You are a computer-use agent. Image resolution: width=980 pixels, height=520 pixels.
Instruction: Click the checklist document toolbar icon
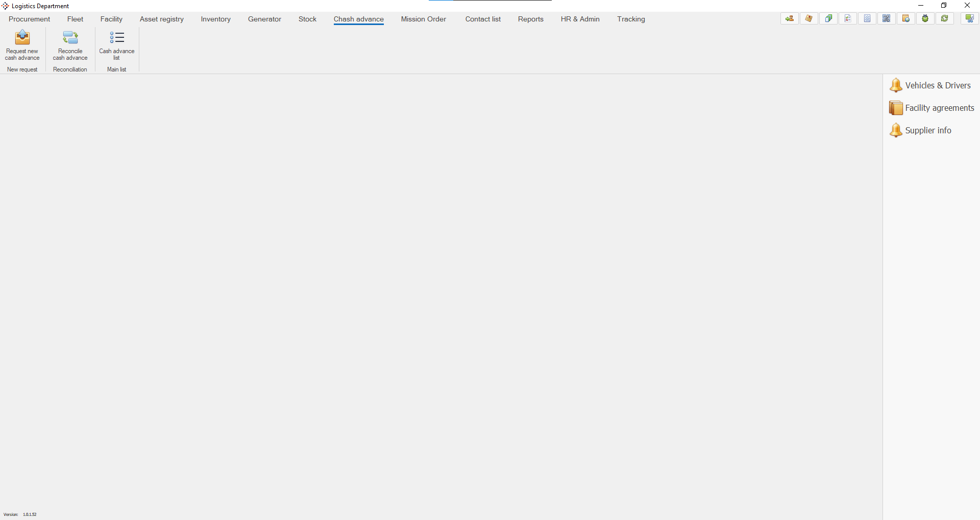[x=848, y=19]
